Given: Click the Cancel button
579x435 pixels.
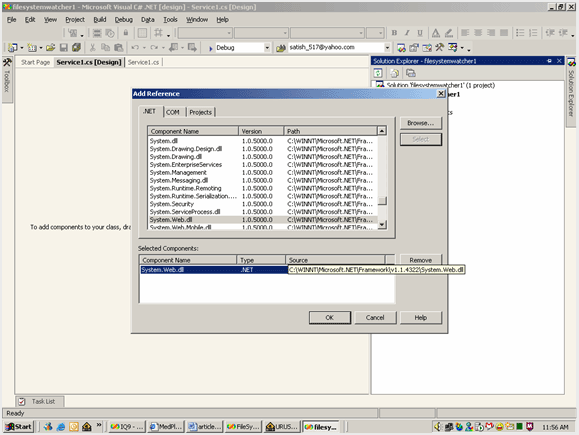Looking at the screenshot, I should [x=375, y=318].
